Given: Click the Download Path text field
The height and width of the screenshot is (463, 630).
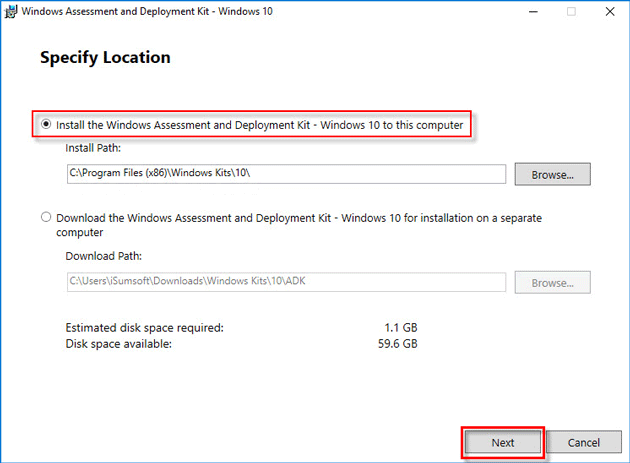Looking at the screenshot, I should [x=287, y=283].
